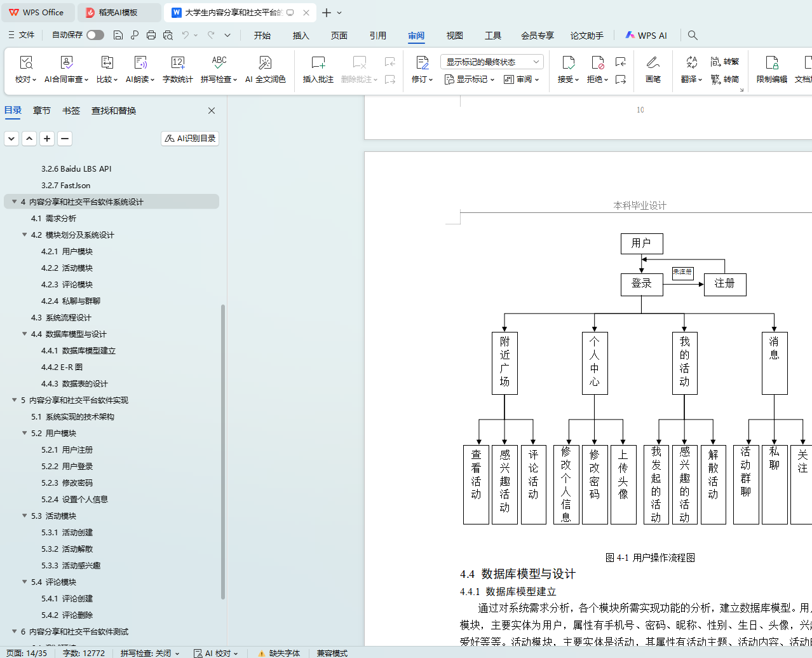Click the AI 全文润色 polish icon
This screenshot has width=812, height=658.
point(265,63)
